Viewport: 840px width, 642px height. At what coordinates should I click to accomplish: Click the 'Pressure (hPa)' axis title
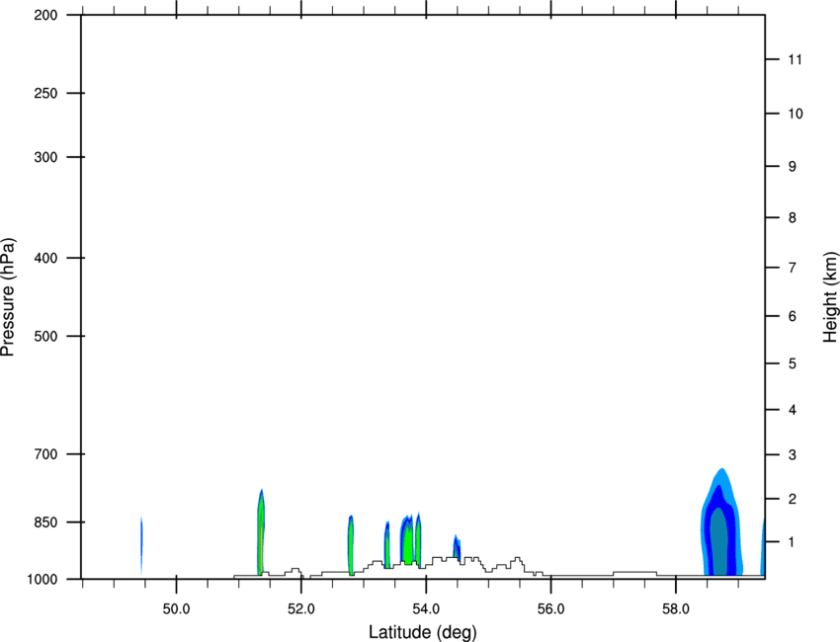pos(8,297)
